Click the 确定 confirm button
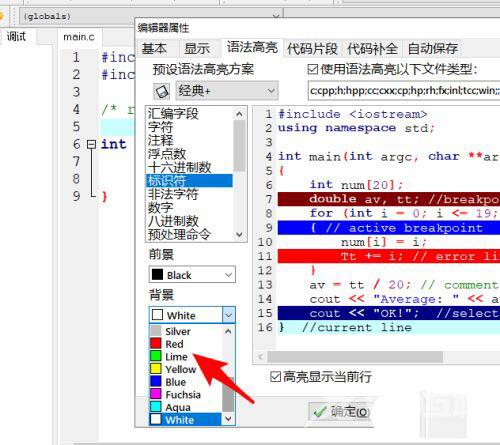The image size is (500, 445). [x=340, y=412]
